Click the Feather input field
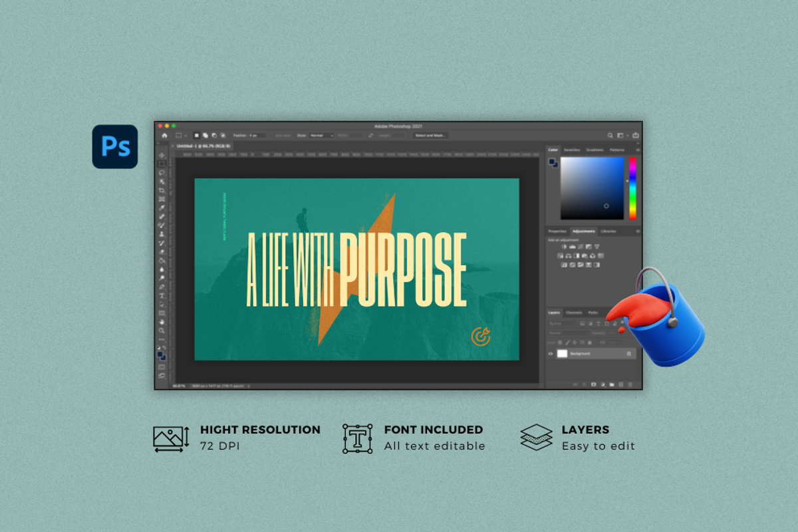798x532 pixels. 257,136
